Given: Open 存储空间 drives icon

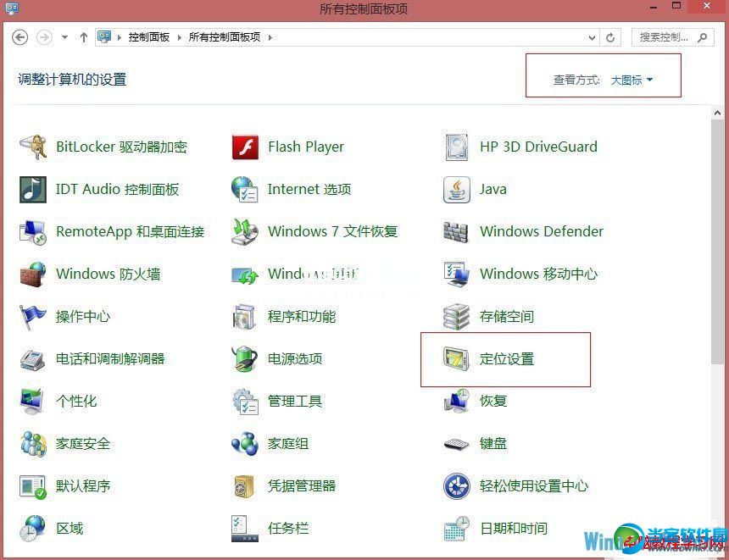Looking at the screenshot, I should (x=457, y=317).
